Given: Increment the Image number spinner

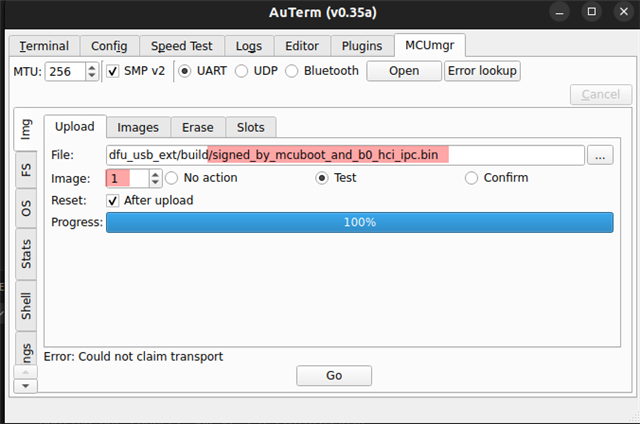Looking at the screenshot, I should click(x=155, y=174).
